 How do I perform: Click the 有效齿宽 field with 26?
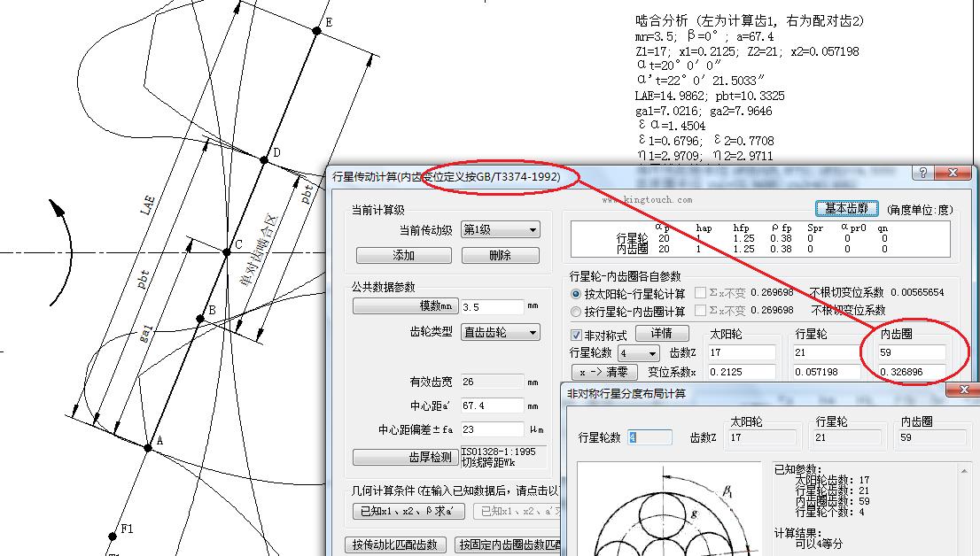click(x=492, y=382)
